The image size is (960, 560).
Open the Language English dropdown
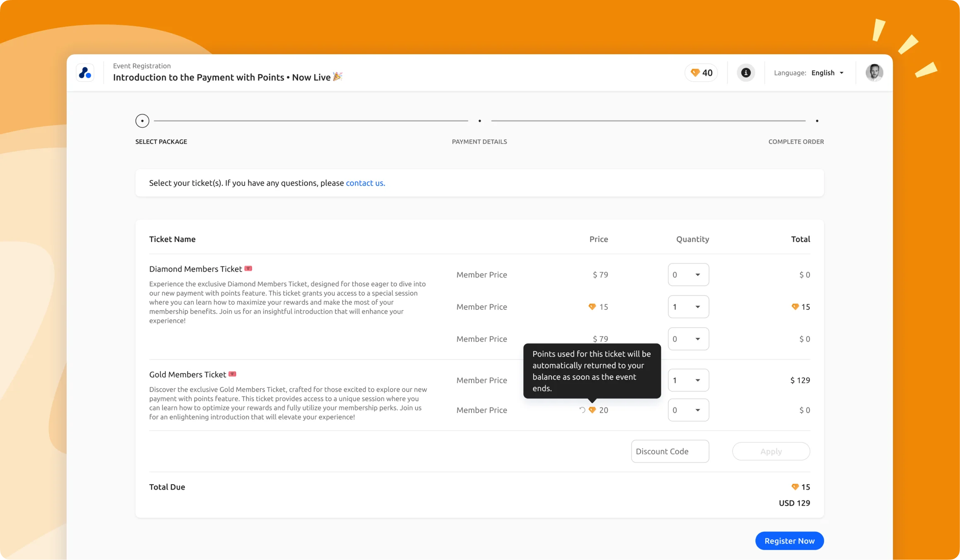(827, 73)
